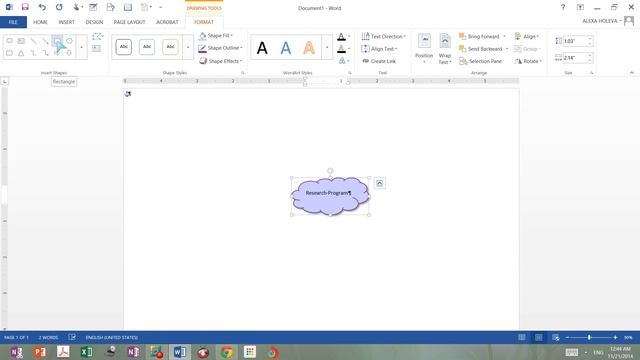The height and width of the screenshot is (360, 640).
Task: Open Word Help
Action: point(563,7)
